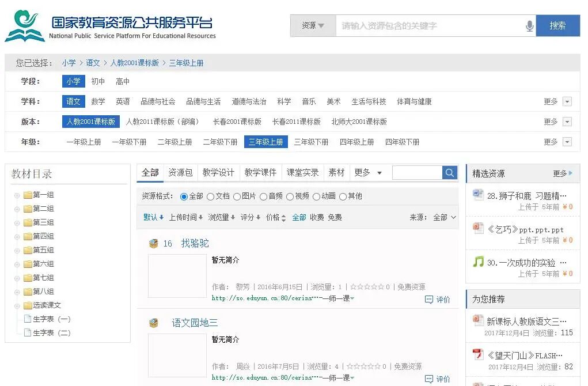Click the blue 搜索 button
Viewport: 588px width, 386px height.
pyautogui.click(x=557, y=25)
